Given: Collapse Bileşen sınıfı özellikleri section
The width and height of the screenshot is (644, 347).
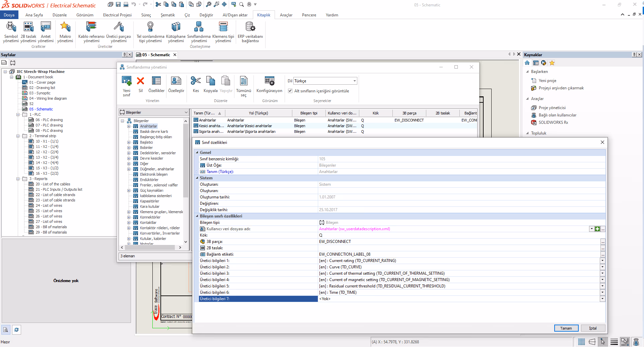Looking at the screenshot, I should 197,216.
